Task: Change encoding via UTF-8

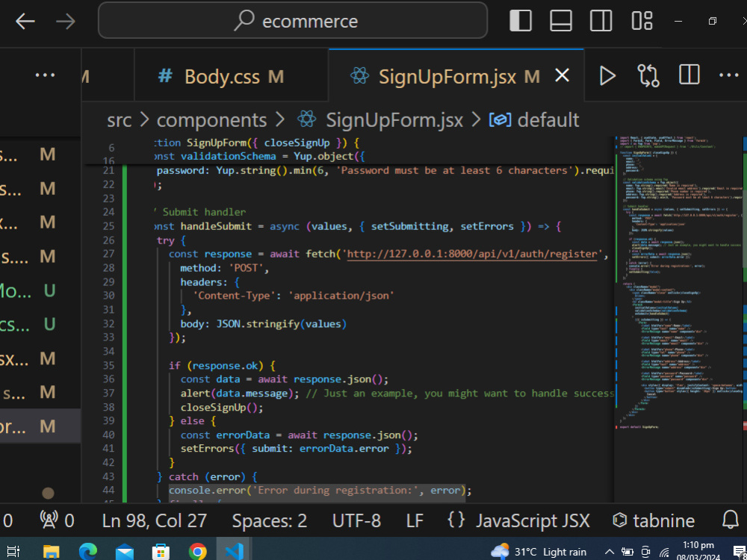Action: point(356,520)
